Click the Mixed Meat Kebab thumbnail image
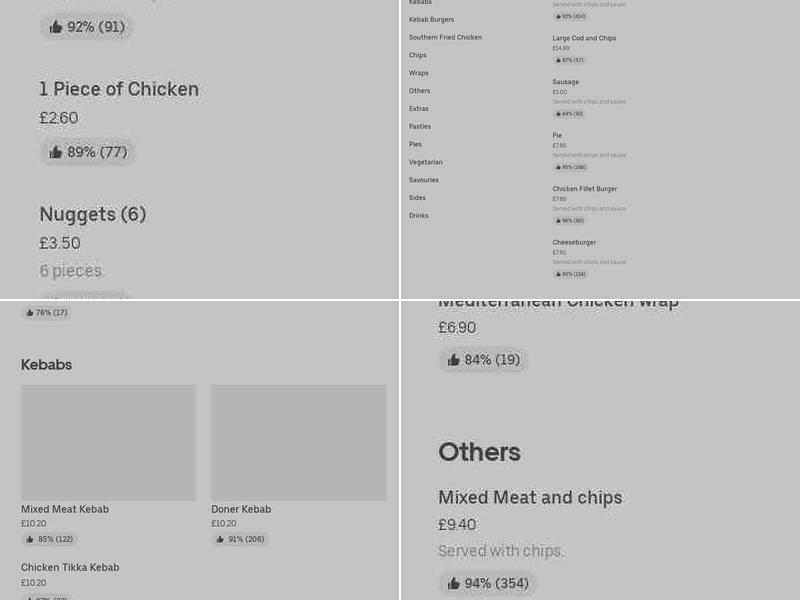The image size is (800, 600). point(108,443)
